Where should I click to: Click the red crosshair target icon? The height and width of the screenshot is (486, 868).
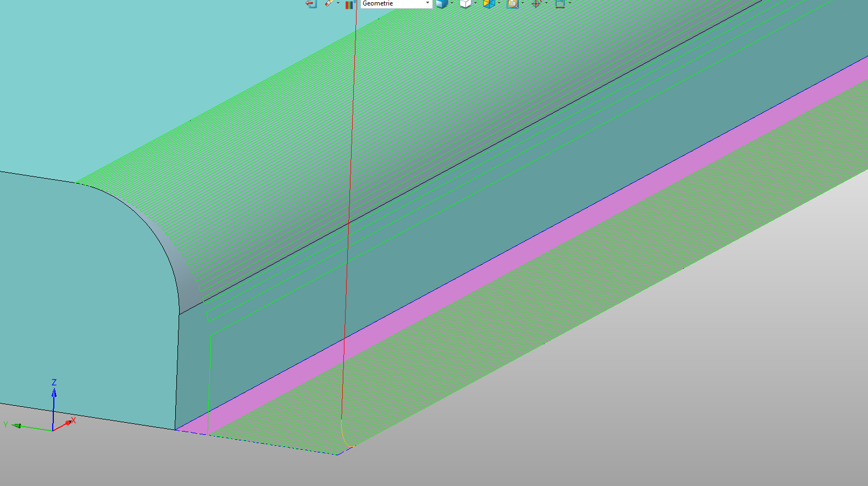click(x=536, y=4)
